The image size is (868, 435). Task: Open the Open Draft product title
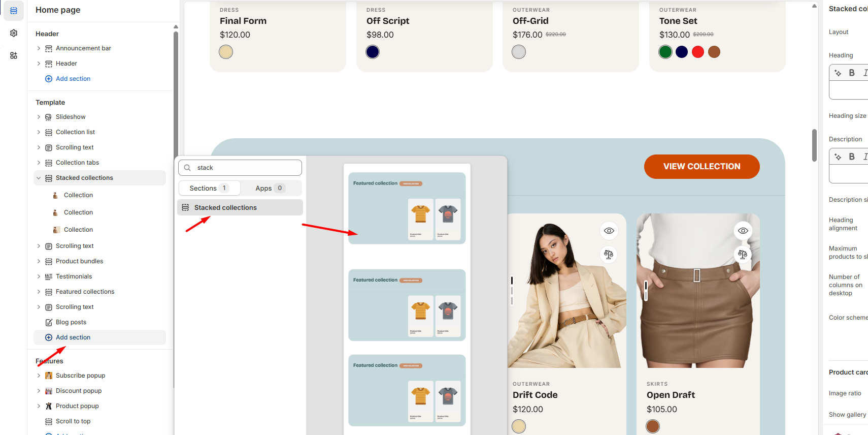click(x=671, y=395)
